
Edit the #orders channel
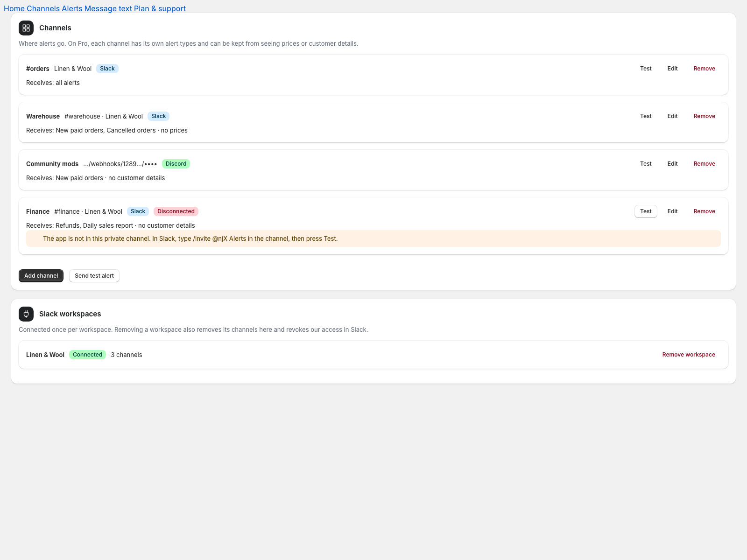click(x=672, y=69)
